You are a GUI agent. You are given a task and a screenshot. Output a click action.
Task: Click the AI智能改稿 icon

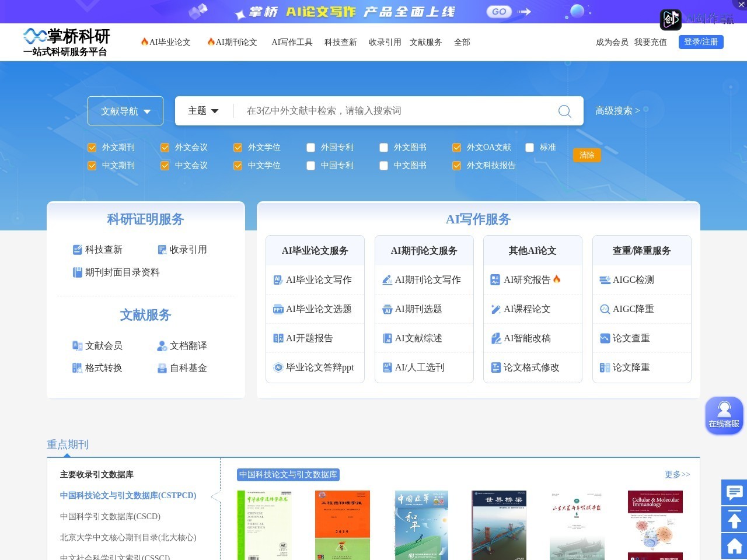495,338
